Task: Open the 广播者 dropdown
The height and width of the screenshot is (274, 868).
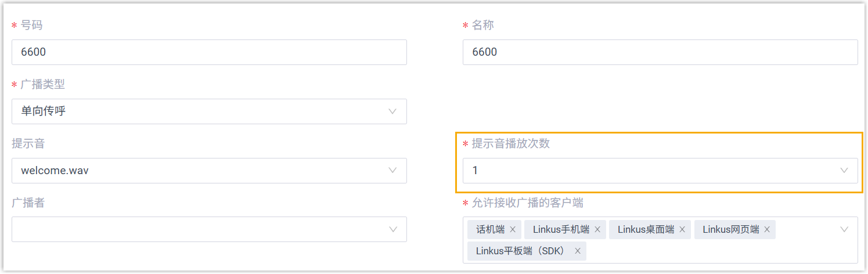Action: (x=393, y=230)
